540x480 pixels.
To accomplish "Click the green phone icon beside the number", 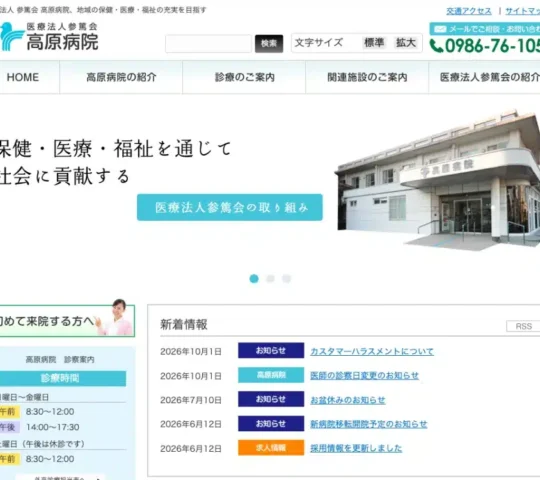I will pyautogui.click(x=436, y=46).
